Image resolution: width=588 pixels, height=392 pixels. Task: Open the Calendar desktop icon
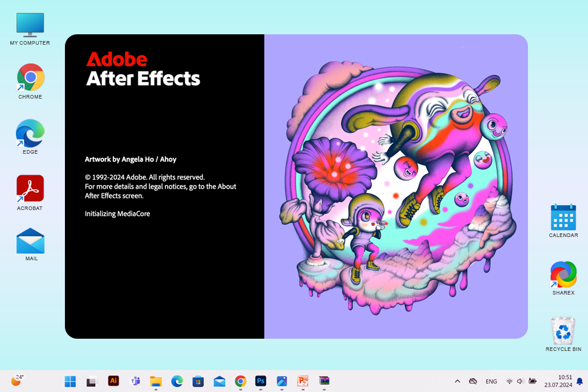tap(563, 221)
